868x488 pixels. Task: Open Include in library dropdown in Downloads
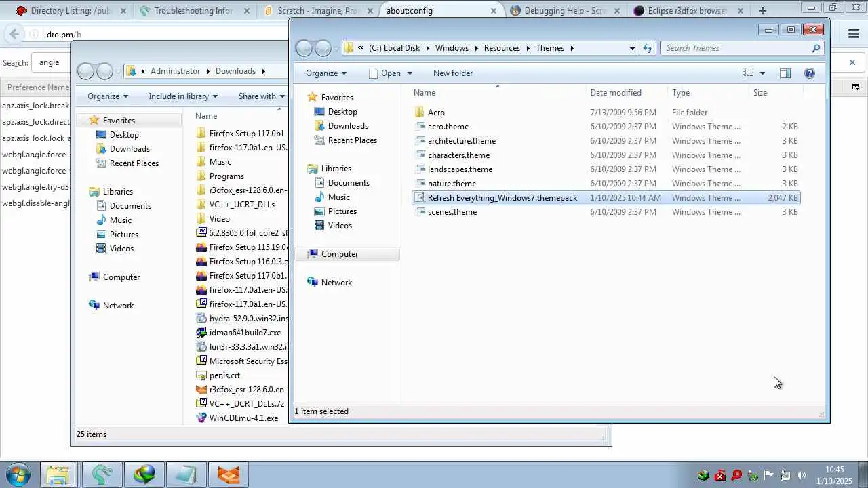pos(183,96)
